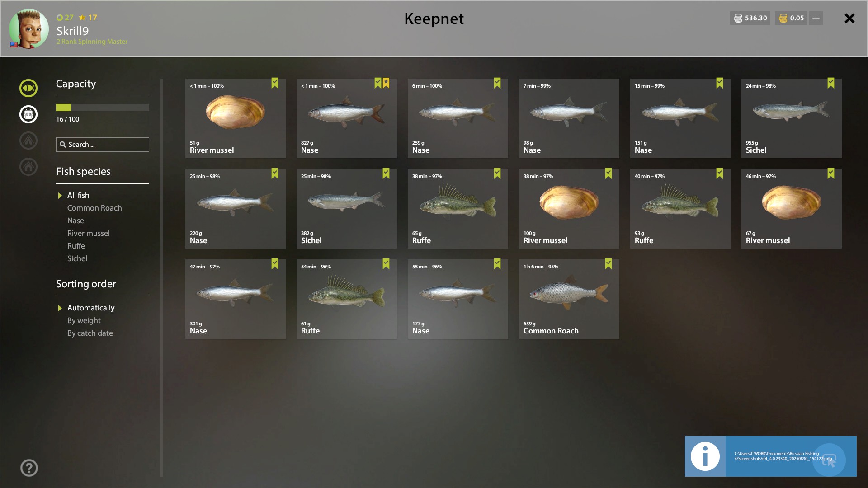The width and height of the screenshot is (868, 488).
Task: Open the house storage sidebar icon
Action: click(28, 167)
